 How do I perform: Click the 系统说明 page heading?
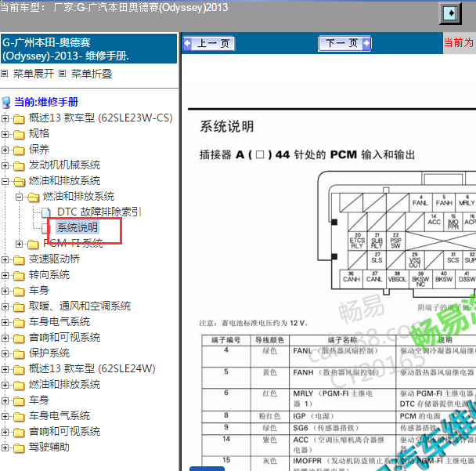[227, 126]
